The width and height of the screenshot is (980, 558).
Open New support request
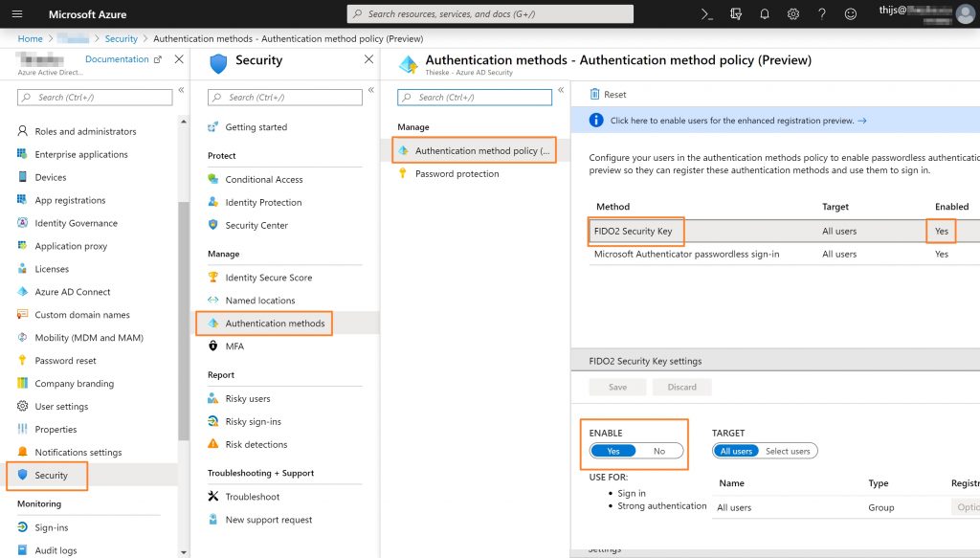[269, 520]
